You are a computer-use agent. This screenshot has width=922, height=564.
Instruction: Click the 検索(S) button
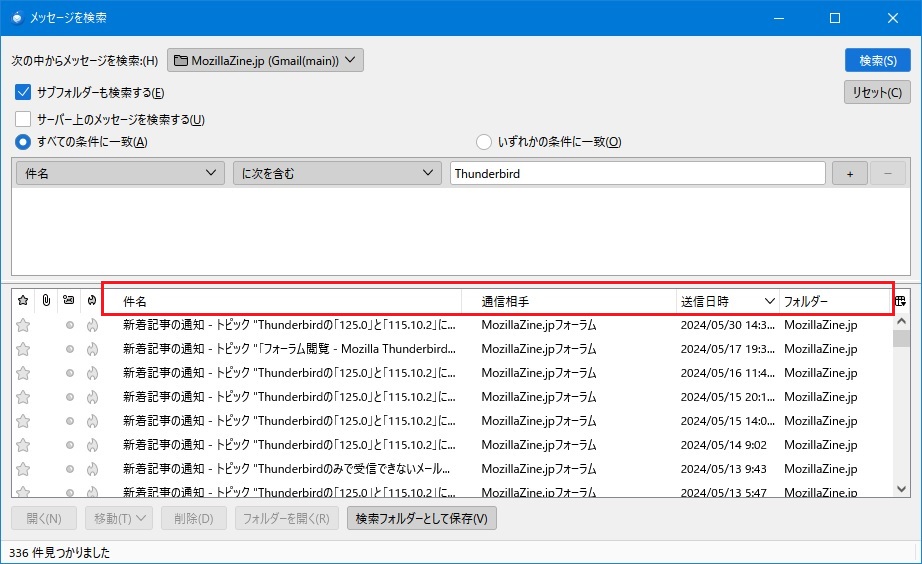pyautogui.click(x=877, y=61)
